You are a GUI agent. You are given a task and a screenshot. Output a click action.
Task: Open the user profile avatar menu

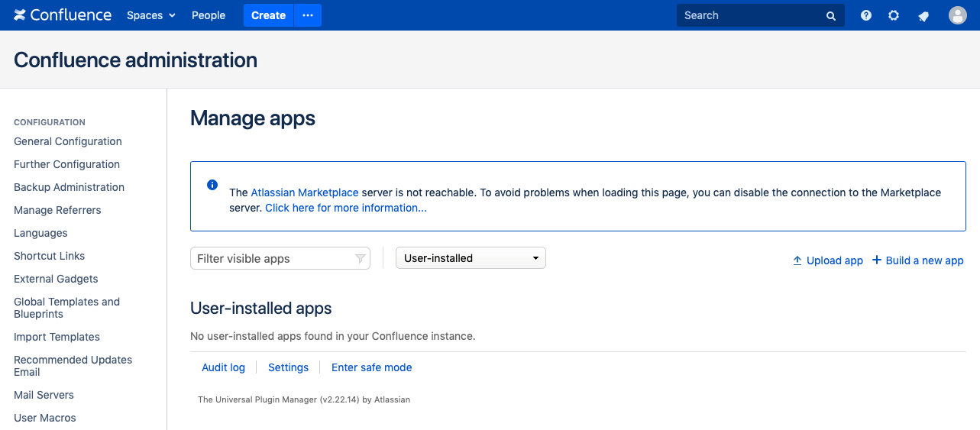[x=958, y=15]
